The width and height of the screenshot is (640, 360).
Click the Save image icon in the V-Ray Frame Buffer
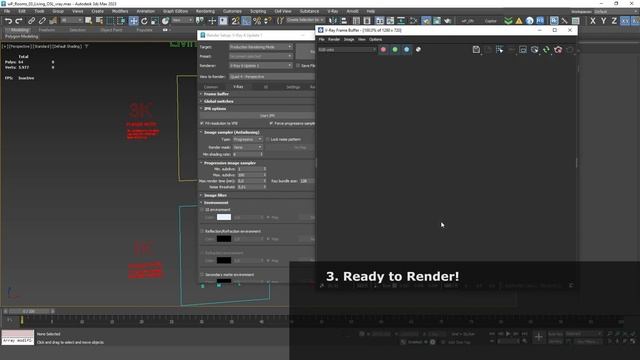476,49
